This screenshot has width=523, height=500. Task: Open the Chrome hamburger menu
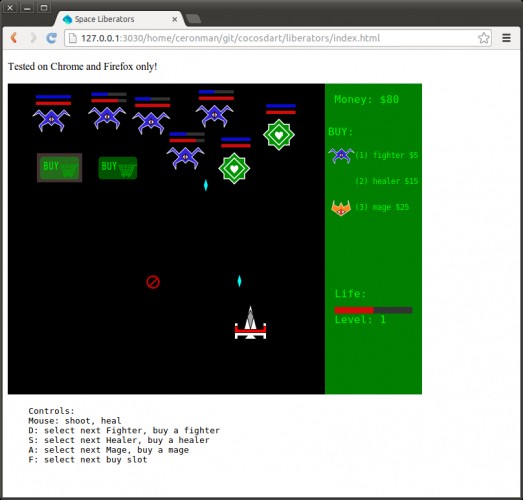506,38
